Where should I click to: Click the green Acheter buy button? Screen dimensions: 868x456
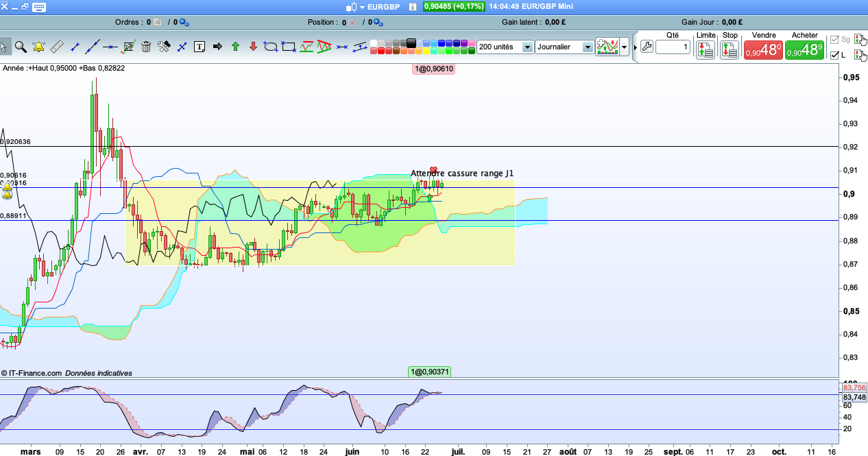click(804, 50)
